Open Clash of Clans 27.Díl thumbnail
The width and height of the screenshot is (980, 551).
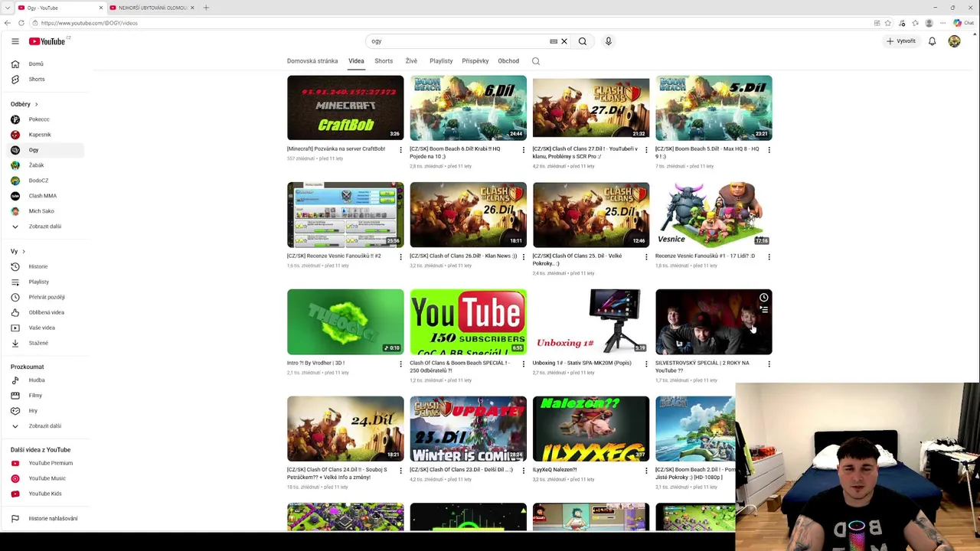point(591,108)
